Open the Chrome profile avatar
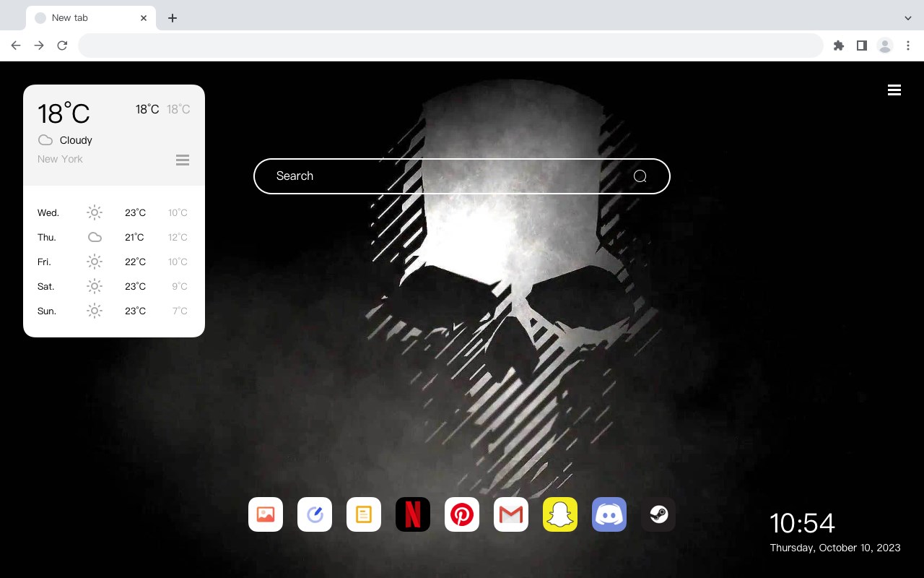Screen dimensions: 924x578 (885, 46)
